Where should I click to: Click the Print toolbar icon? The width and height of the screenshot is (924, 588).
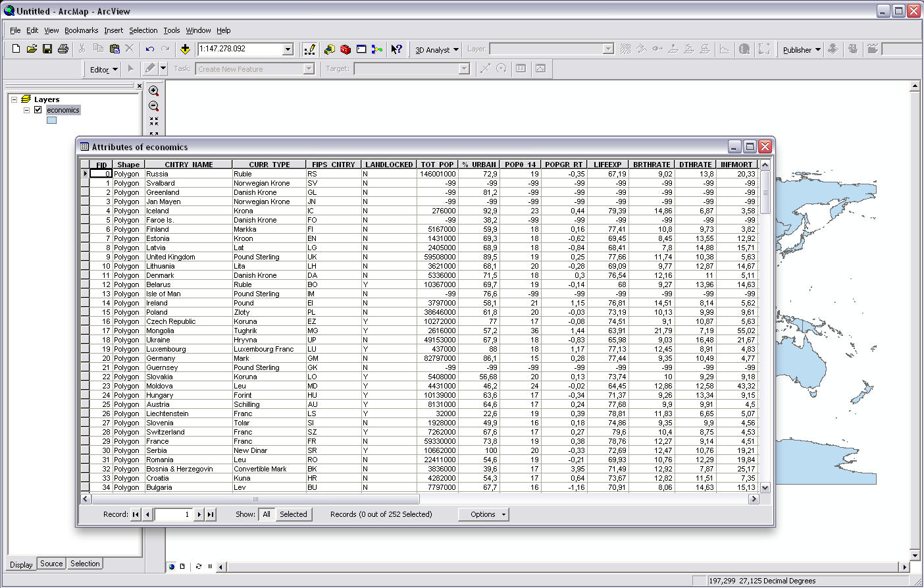pos(63,49)
